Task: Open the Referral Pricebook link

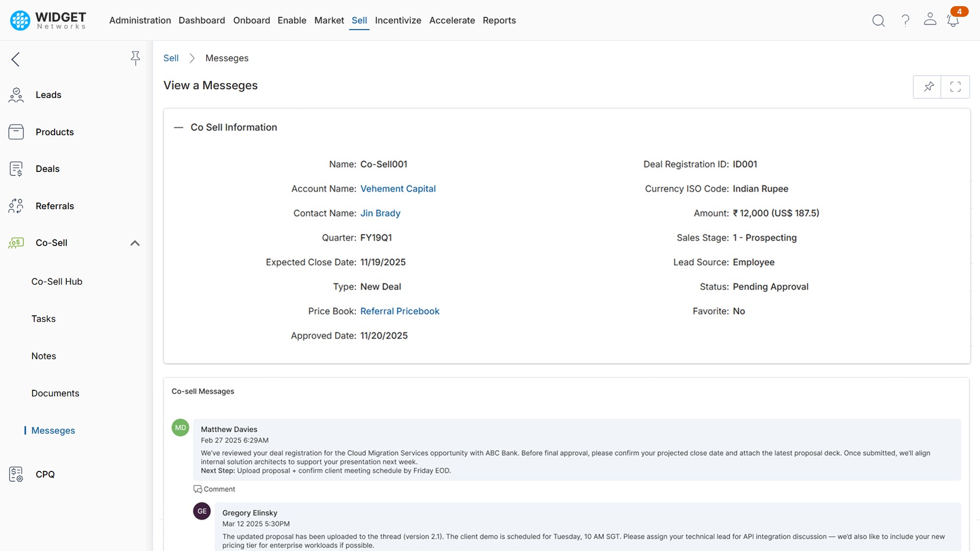Action: [x=400, y=311]
